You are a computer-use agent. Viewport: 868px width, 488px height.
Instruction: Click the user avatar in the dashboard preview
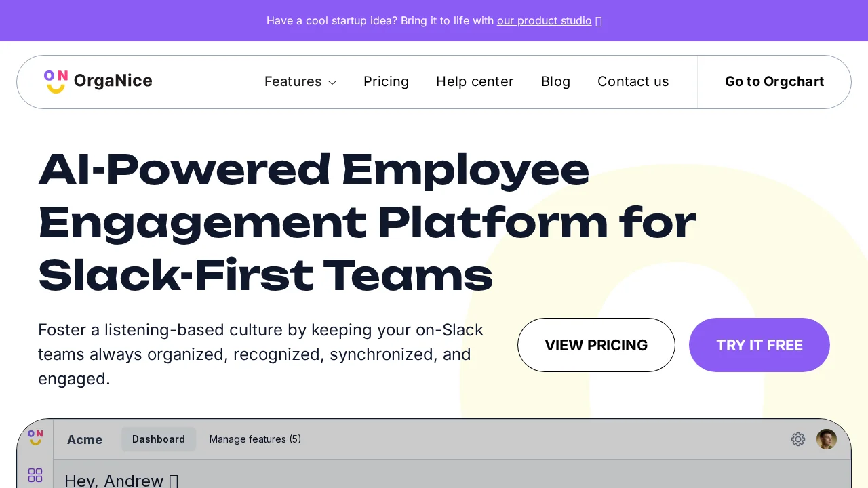[827, 439]
